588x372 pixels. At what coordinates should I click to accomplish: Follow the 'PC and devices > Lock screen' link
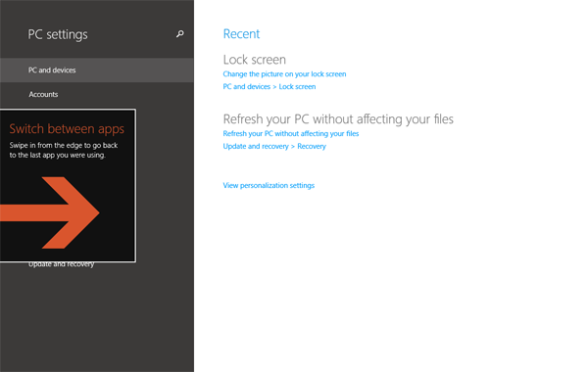[x=269, y=86]
